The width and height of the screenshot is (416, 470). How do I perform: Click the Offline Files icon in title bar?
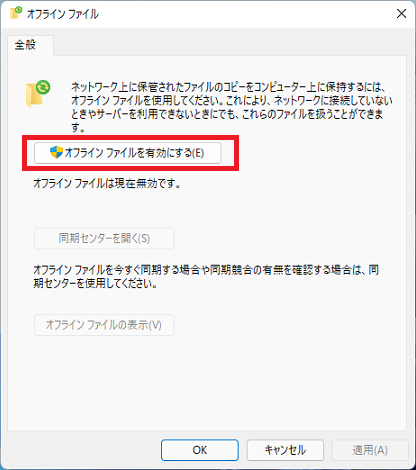pyautogui.click(x=16, y=13)
